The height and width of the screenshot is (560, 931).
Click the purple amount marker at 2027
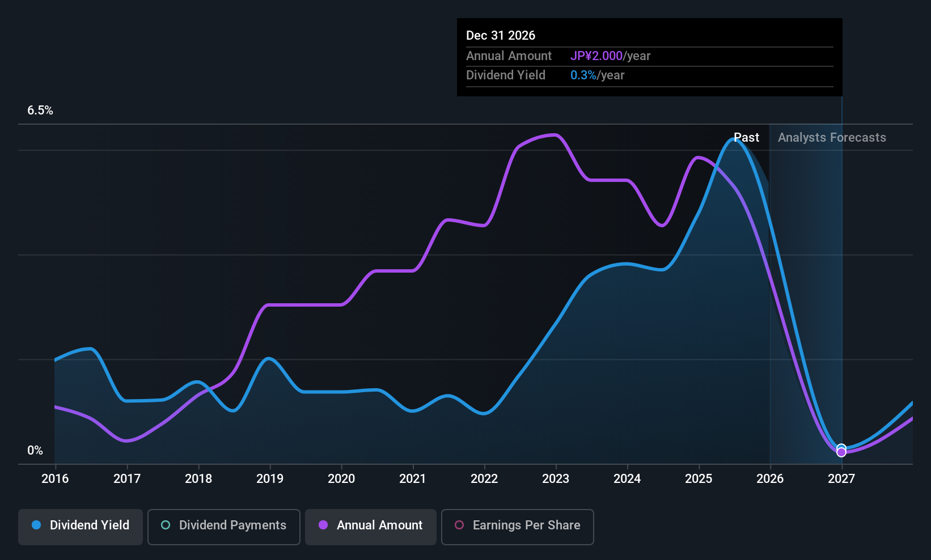(841, 453)
